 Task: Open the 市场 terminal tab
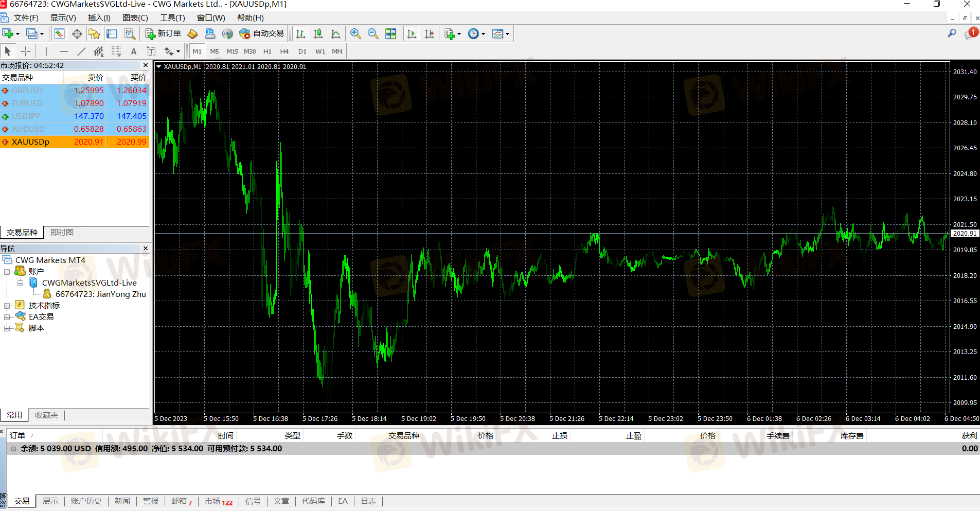(x=219, y=501)
